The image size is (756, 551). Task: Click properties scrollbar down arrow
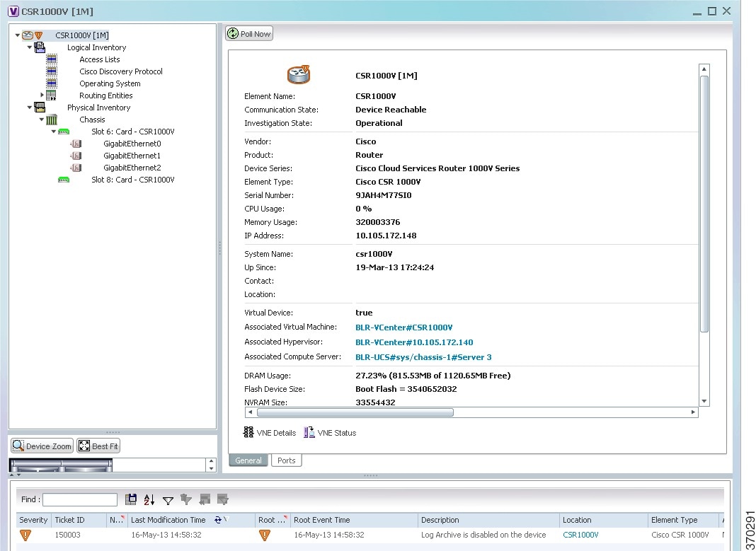tap(704, 401)
